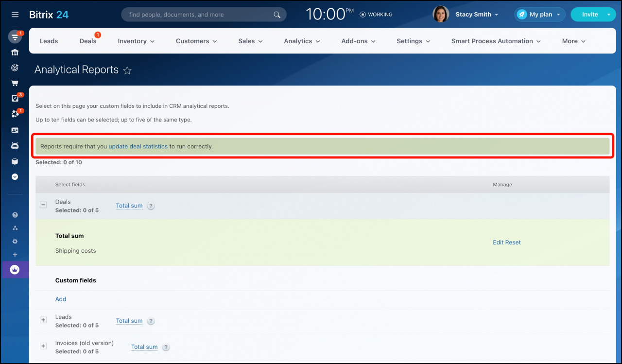This screenshot has height=364, width=622.
Task: Open the Customers menu
Action: [197, 41]
